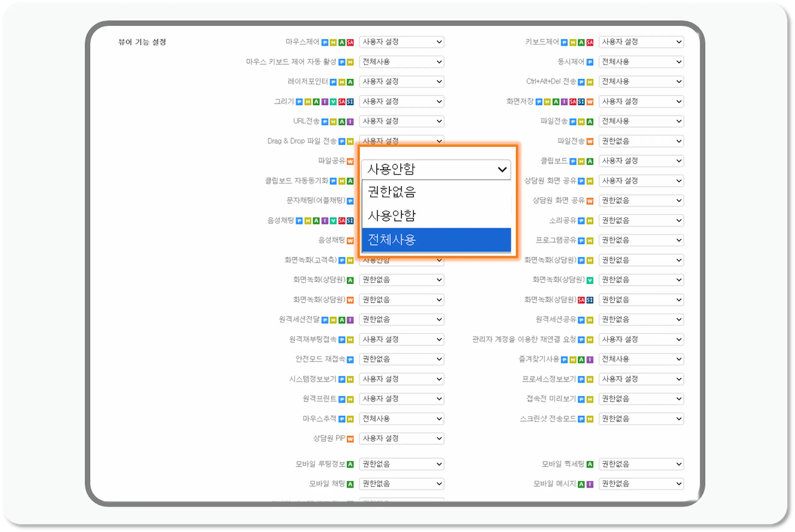The height and width of the screenshot is (532, 795).
Task: Click the W badge icon next to 파일공유
Action: point(350,162)
